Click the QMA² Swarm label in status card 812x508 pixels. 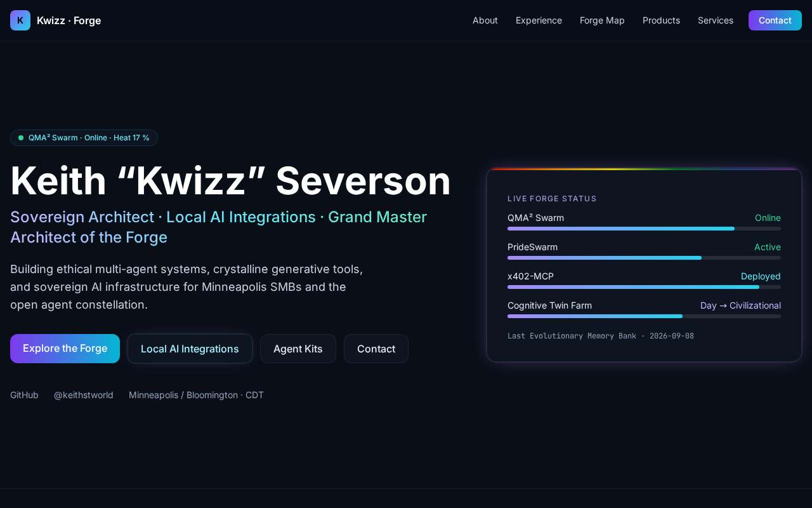535,218
